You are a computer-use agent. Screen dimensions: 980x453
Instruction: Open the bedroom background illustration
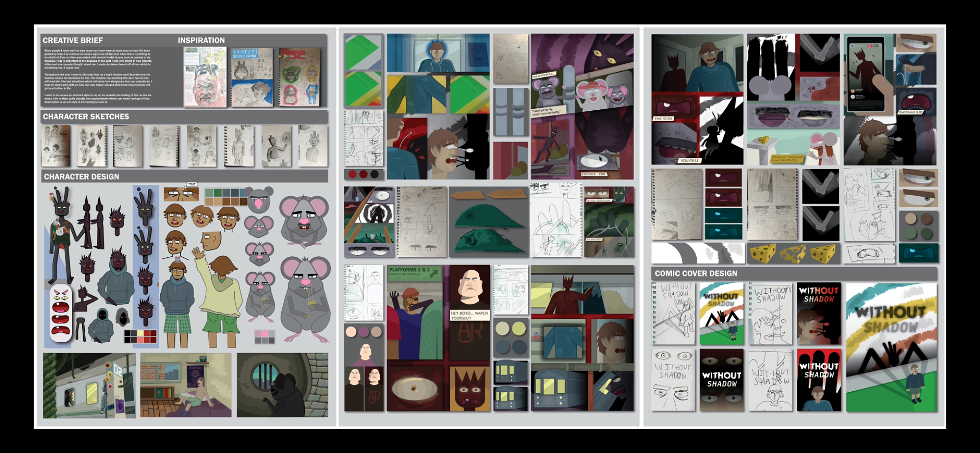click(x=186, y=385)
